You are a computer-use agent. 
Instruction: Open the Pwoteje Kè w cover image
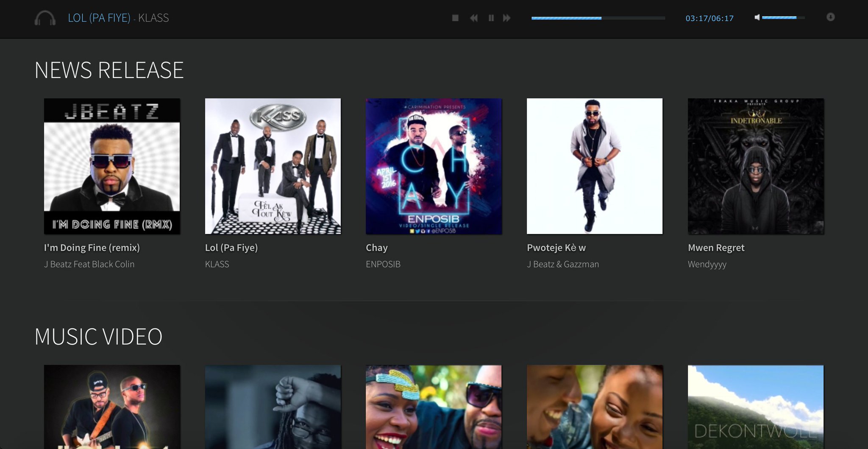pos(595,166)
